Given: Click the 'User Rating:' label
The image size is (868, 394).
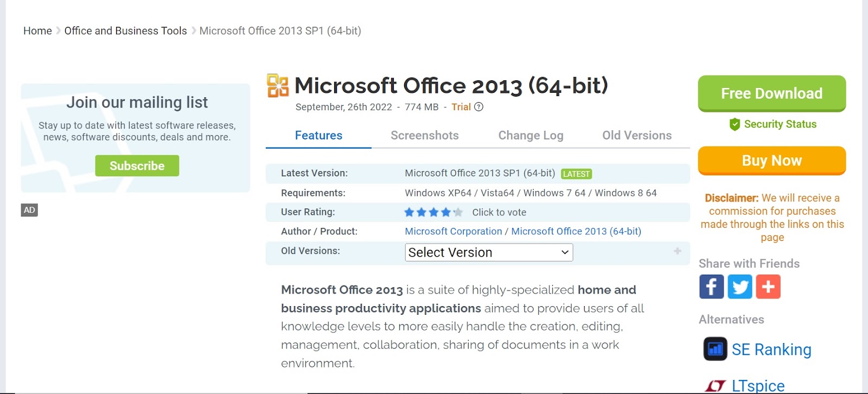Looking at the screenshot, I should [308, 212].
